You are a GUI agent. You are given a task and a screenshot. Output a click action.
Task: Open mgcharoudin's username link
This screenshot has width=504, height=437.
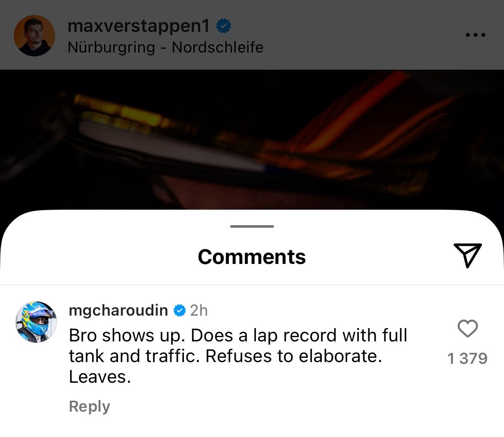118,310
